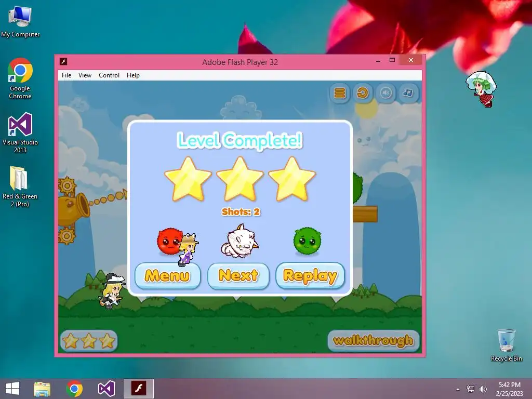The height and width of the screenshot is (399, 532).
Task: Select the Google Chrome desktop shortcut
Action: [20, 79]
